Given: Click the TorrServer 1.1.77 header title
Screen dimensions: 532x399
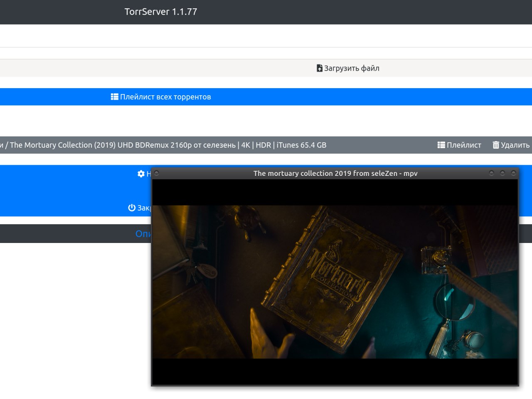Looking at the screenshot, I should coord(161,12).
